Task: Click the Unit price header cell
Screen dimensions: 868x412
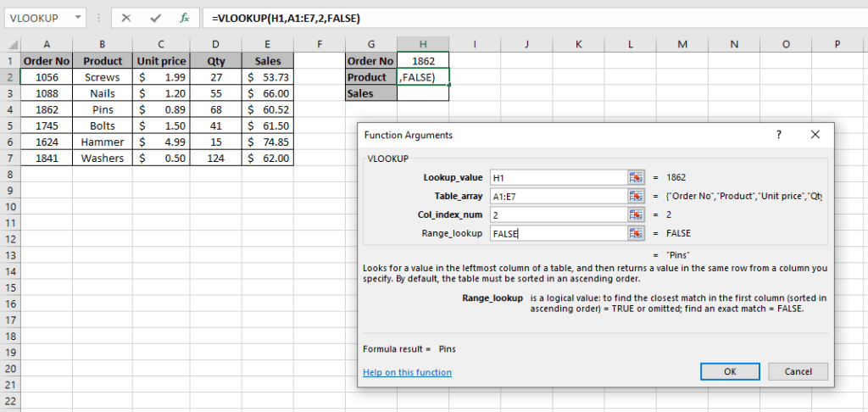Action: 161,61
